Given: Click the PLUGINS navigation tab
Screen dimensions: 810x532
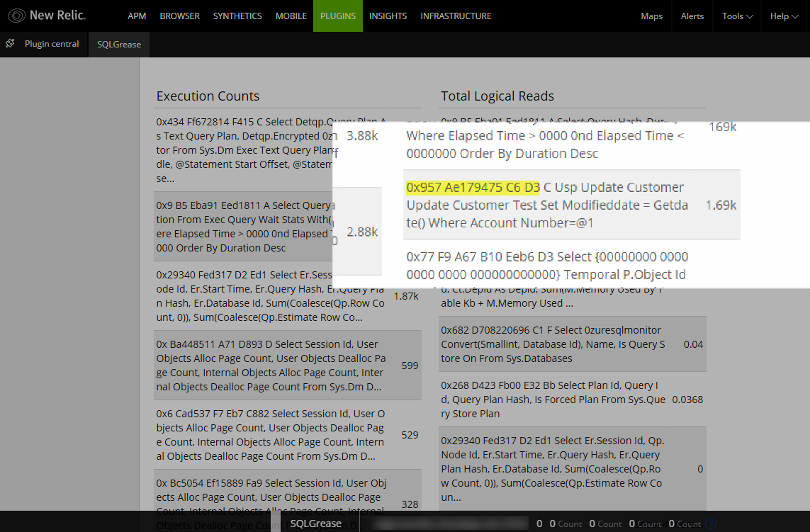Looking at the screenshot, I should [337, 16].
